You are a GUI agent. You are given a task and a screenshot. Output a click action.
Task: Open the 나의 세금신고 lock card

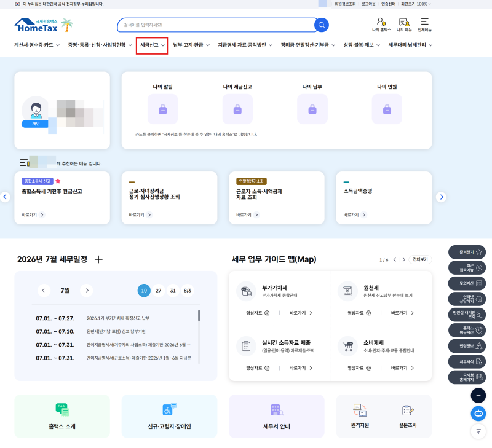pos(237,109)
